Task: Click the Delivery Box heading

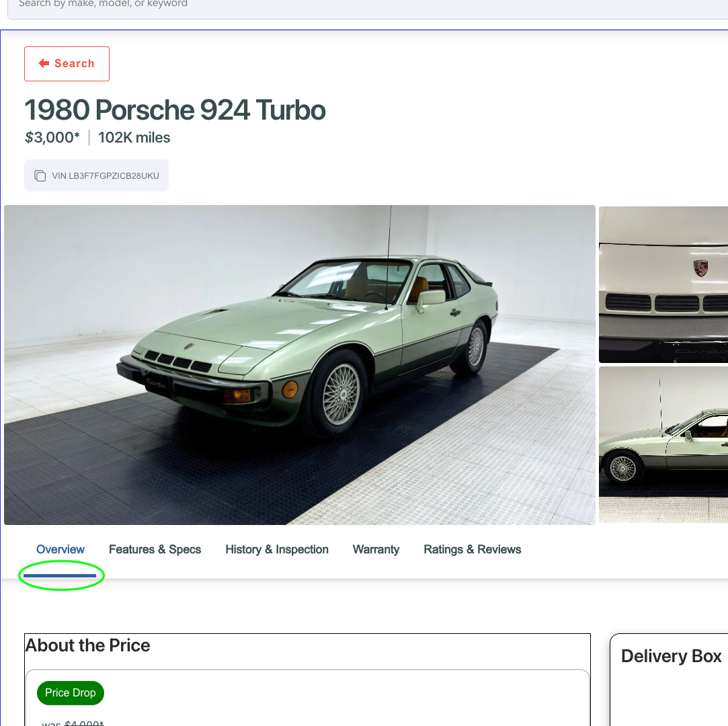Action: point(671,656)
